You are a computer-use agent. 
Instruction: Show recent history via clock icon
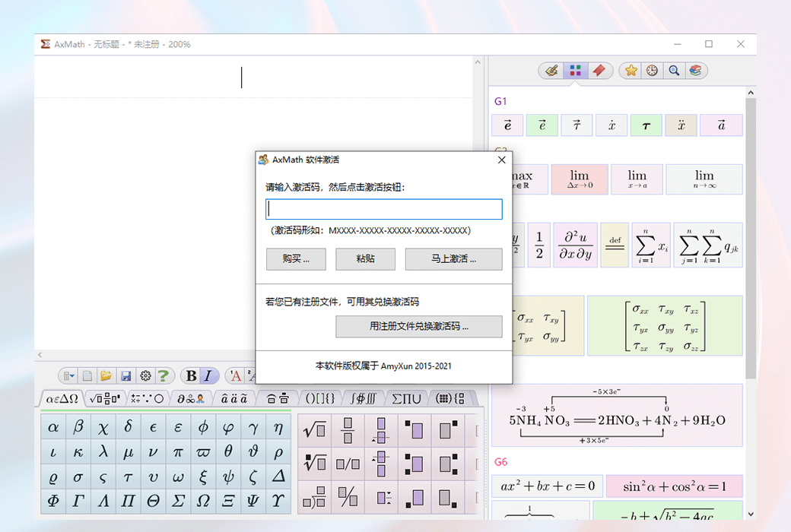[652, 71]
